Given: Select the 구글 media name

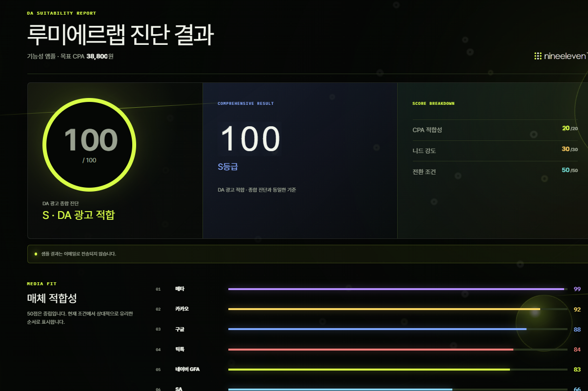Looking at the screenshot, I should tap(180, 330).
